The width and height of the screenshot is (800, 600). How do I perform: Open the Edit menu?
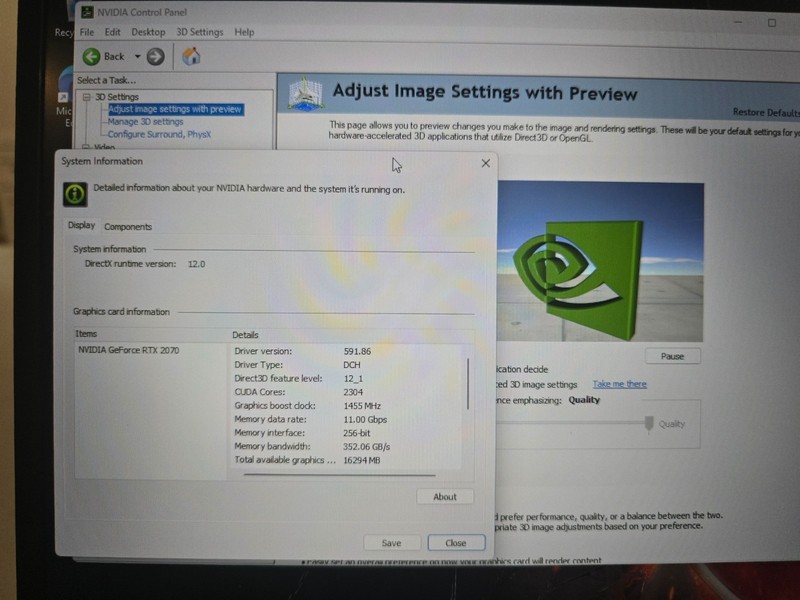[112, 32]
